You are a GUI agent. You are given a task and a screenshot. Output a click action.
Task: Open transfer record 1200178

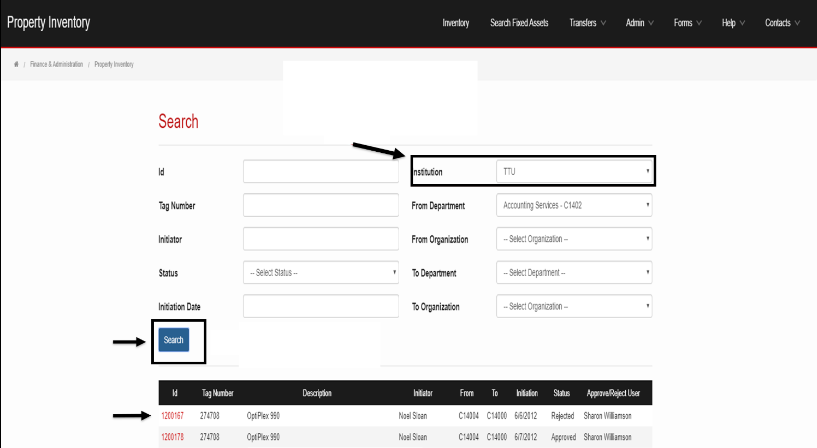click(172, 437)
